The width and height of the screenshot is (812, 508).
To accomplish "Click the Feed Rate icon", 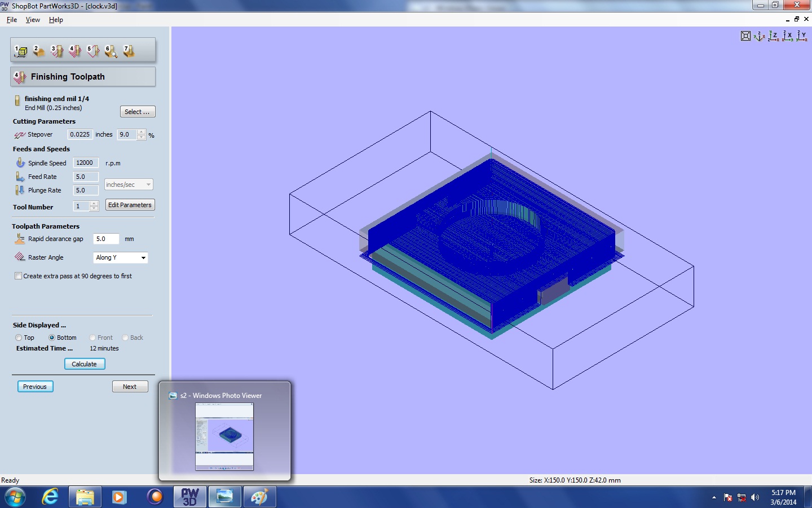I will (x=20, y=177).
